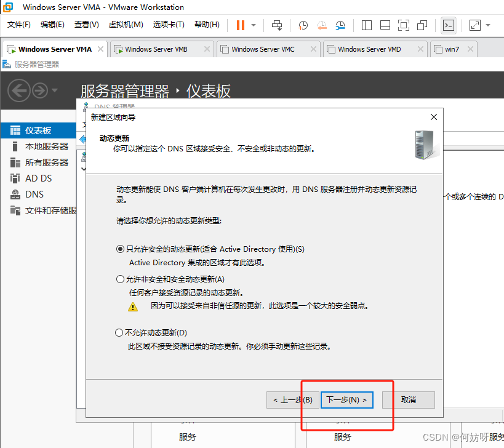This screenshot has height=448, width=504.
Task: Click the 上一步(B) button
Action: (292, 400)
